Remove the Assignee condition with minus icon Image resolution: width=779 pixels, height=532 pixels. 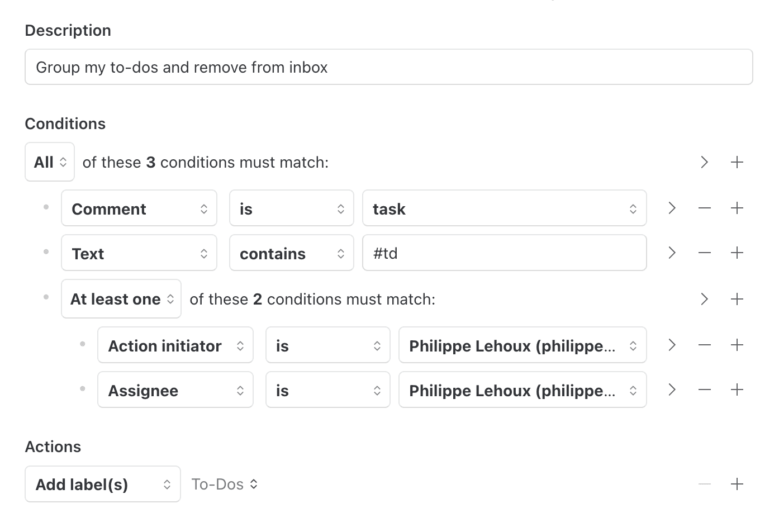click(704, 389)
